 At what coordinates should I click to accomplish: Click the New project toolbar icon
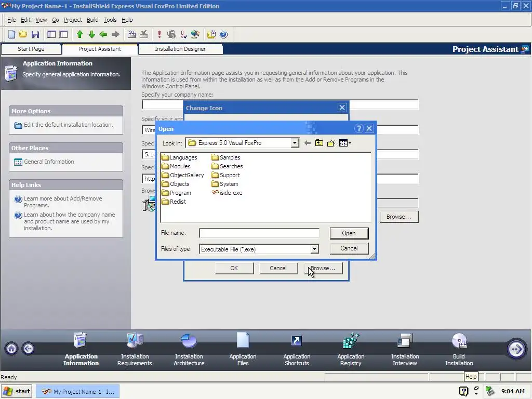click(11, 34)
